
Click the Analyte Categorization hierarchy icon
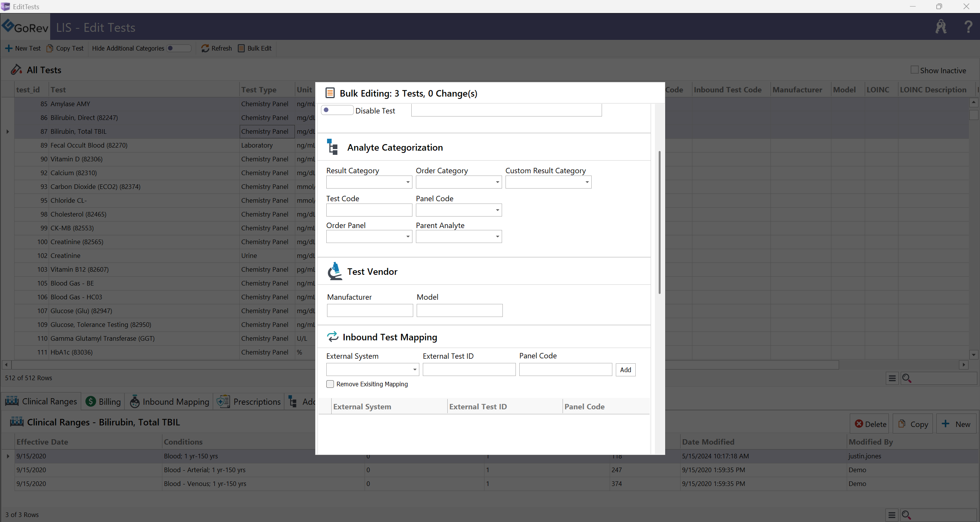tap(332, 147)
